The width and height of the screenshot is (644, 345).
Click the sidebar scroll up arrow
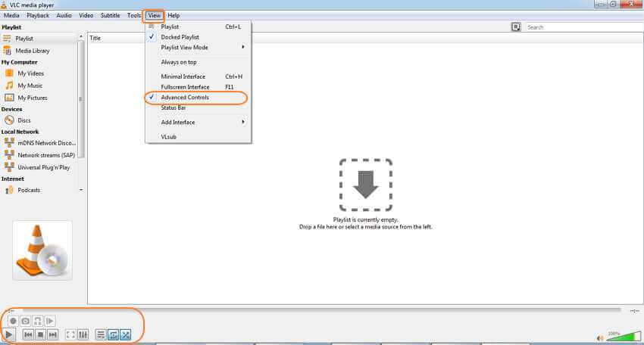(80, 36)
